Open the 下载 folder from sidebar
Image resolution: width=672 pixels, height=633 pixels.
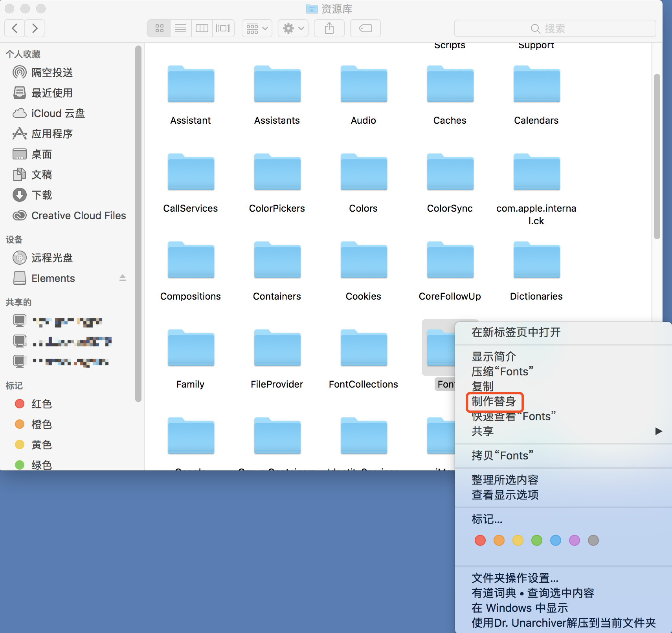coord(42,195)
